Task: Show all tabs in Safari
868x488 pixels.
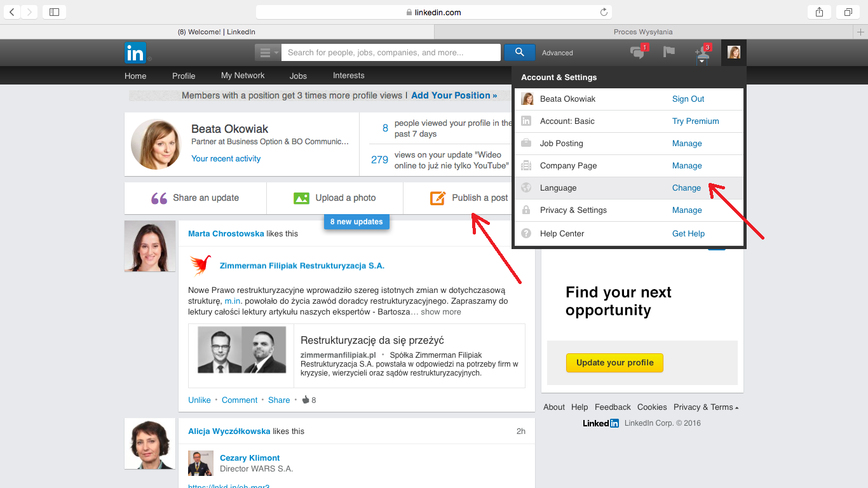Action: 848,12
